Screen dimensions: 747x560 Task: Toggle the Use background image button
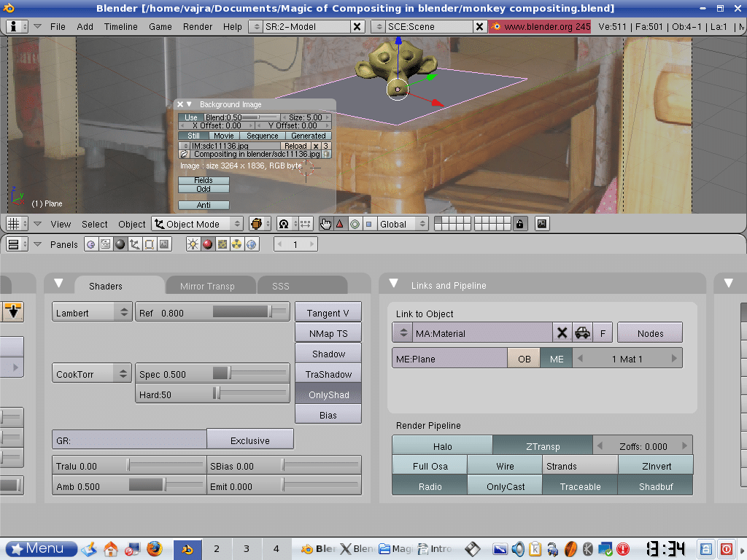coord(190,117)
